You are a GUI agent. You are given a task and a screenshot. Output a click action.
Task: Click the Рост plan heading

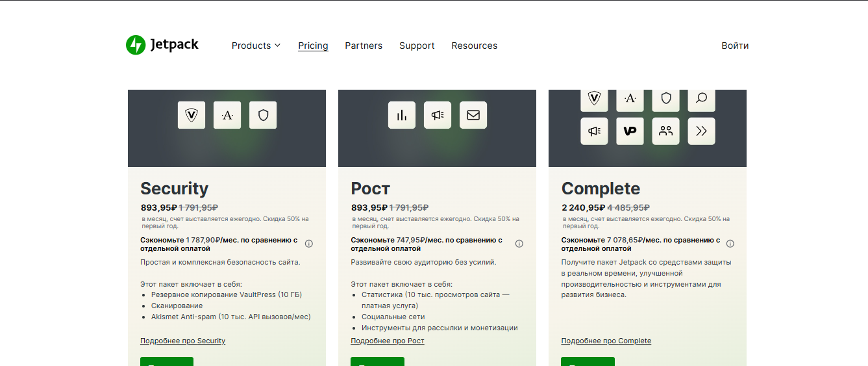point(370,189)
